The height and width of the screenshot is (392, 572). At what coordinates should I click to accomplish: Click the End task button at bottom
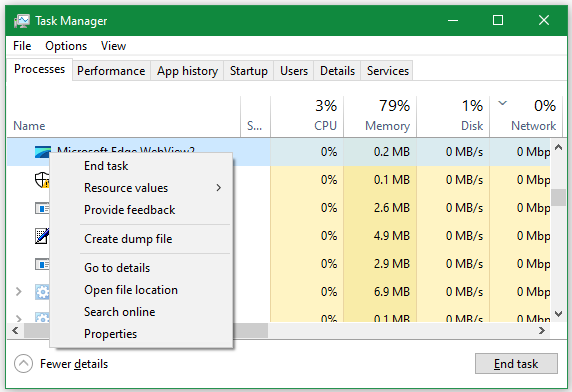pos(516,364)
